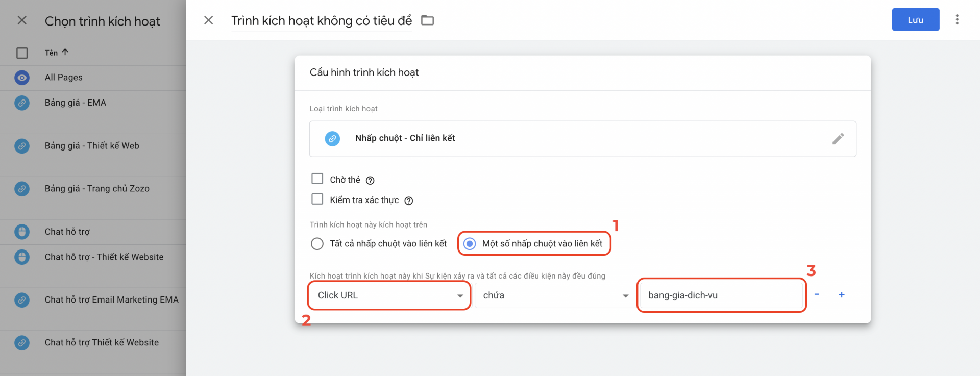Enable the Chờ thẻ checkbox
980x376 pixels.
317,179
